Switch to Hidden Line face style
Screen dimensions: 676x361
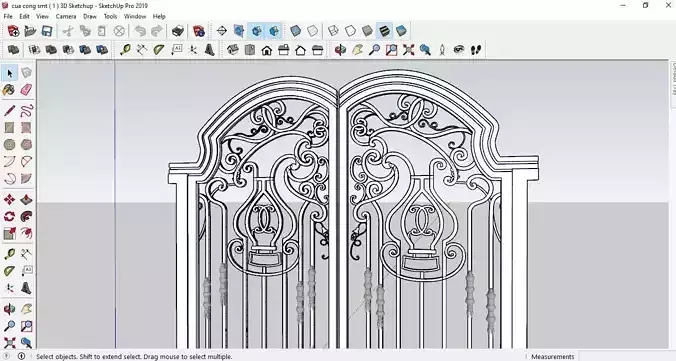coord(350,31)
